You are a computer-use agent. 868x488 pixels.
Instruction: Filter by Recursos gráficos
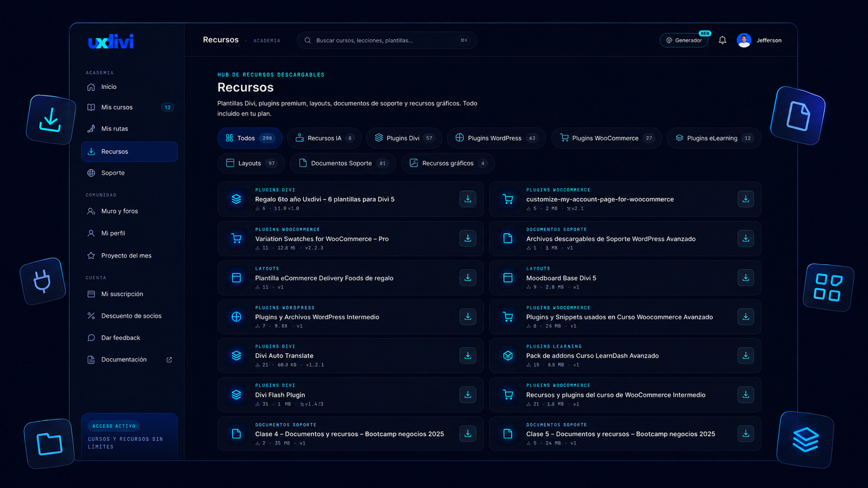[448, 163]
